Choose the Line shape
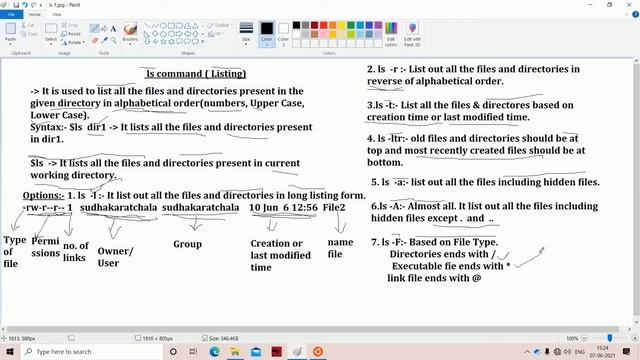Screen dimensions: 640x360 click(x=147, y=26)
